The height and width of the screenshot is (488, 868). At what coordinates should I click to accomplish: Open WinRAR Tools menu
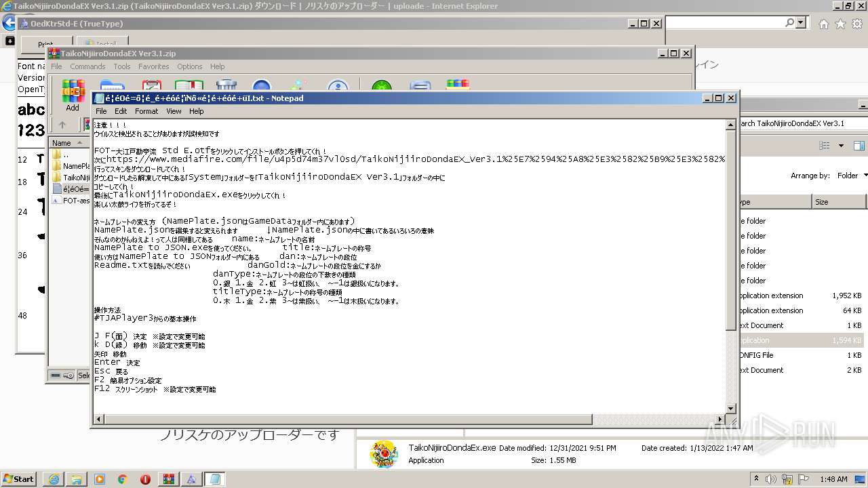pyautogui.click(x=122, y=66)
